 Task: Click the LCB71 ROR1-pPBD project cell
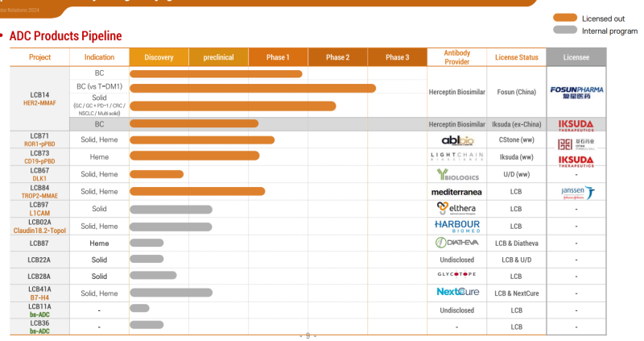click(x=39, y=139)
